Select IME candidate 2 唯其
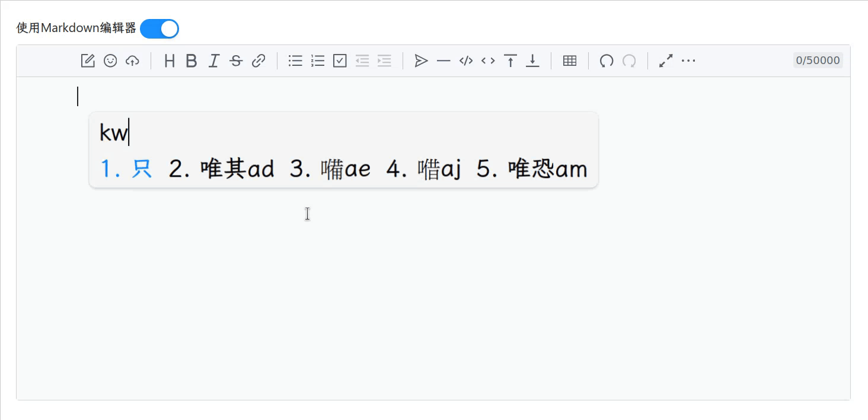Screen dimensions: 868x420 222,169
